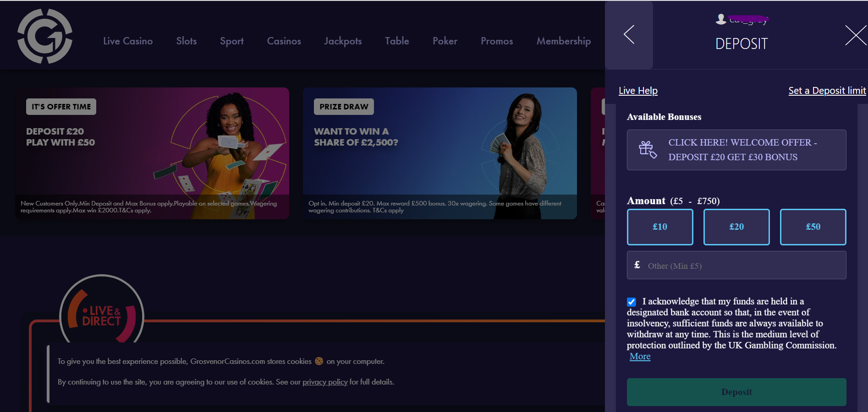The image size is (868, 412).
Task: Select the welcome offer deposit £20 bonus
Action: coord(736,150)
